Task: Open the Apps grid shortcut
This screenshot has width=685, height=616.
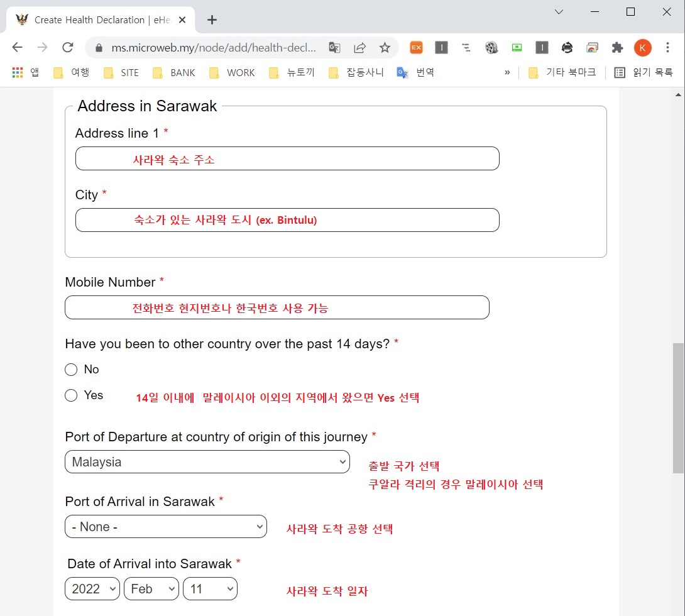Action: pyautogui.click(x=25, y=72)
